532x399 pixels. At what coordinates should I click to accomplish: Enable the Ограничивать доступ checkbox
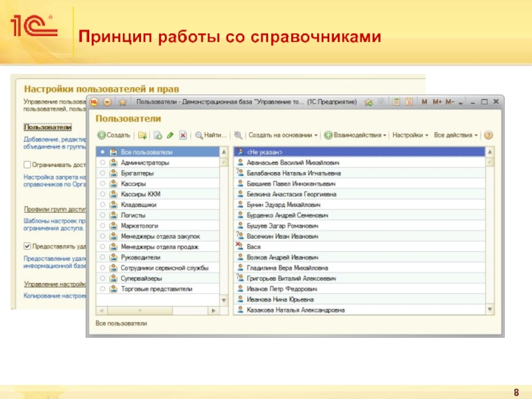click(27, 164)
